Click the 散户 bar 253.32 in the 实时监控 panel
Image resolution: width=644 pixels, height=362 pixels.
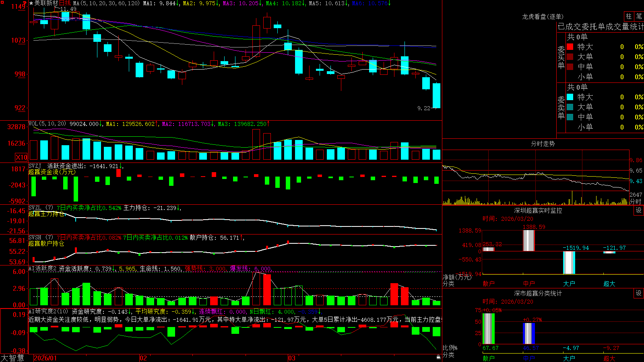point(489,249)
